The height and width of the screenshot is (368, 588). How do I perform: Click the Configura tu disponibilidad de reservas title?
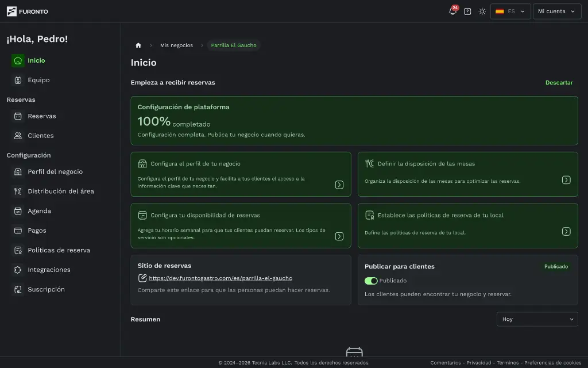click(205, 215)
